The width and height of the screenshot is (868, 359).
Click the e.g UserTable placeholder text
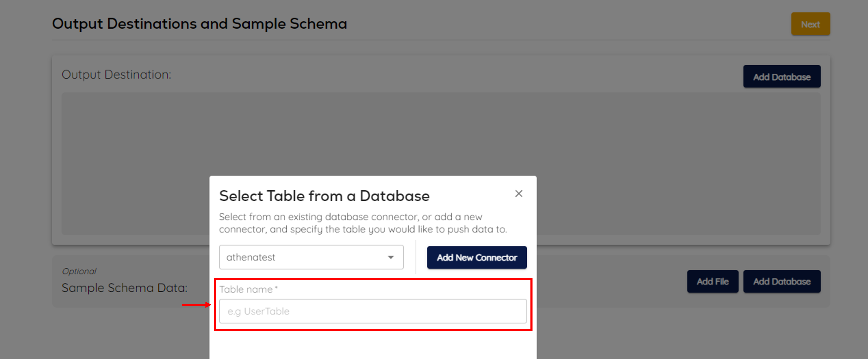tap(258, 311)
